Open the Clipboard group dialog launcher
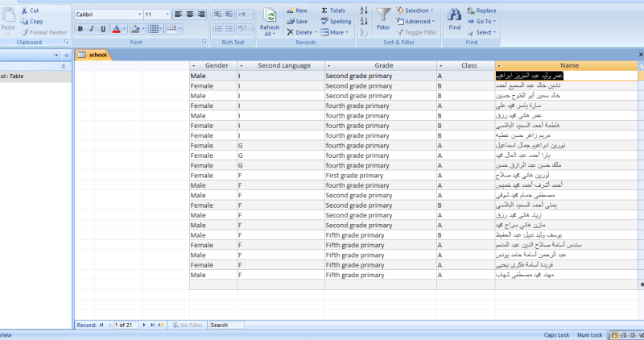The image size is (644, 340). 66,42
